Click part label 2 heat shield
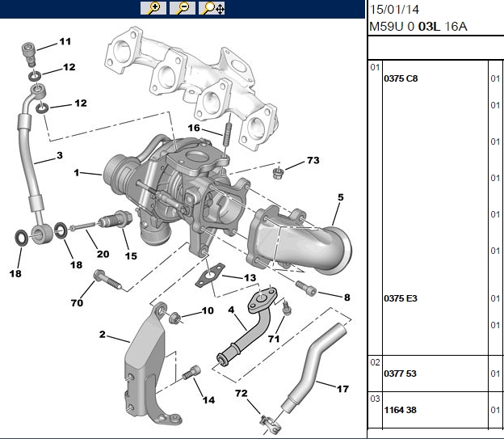The width and height of the screenshot is (504, 439). pyautogui.click(x=103, y=335)
